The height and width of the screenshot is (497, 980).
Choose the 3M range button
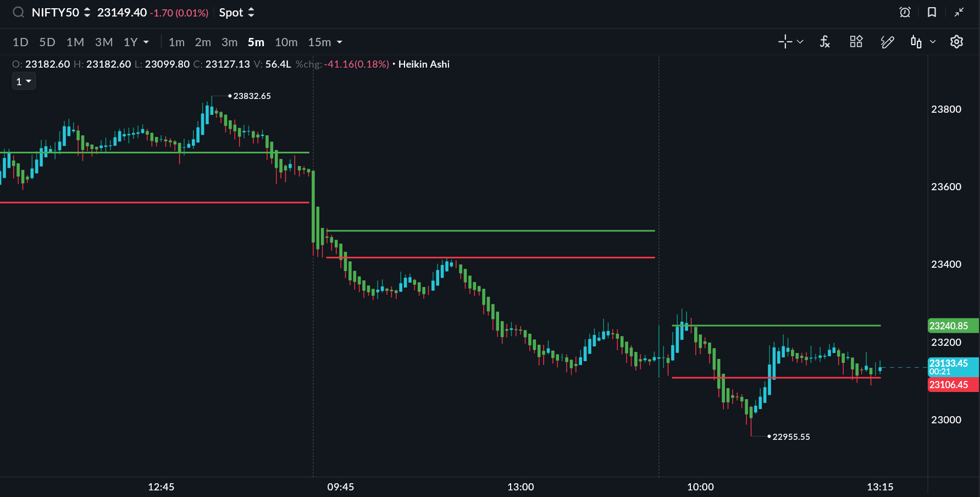point(103,42)
